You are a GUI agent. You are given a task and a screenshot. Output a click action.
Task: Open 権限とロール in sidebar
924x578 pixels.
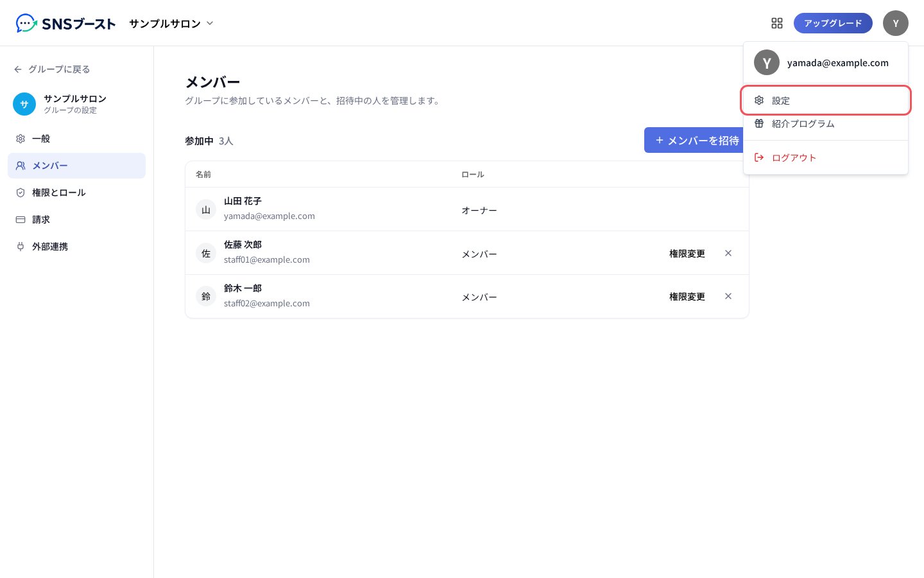[77, 193]
